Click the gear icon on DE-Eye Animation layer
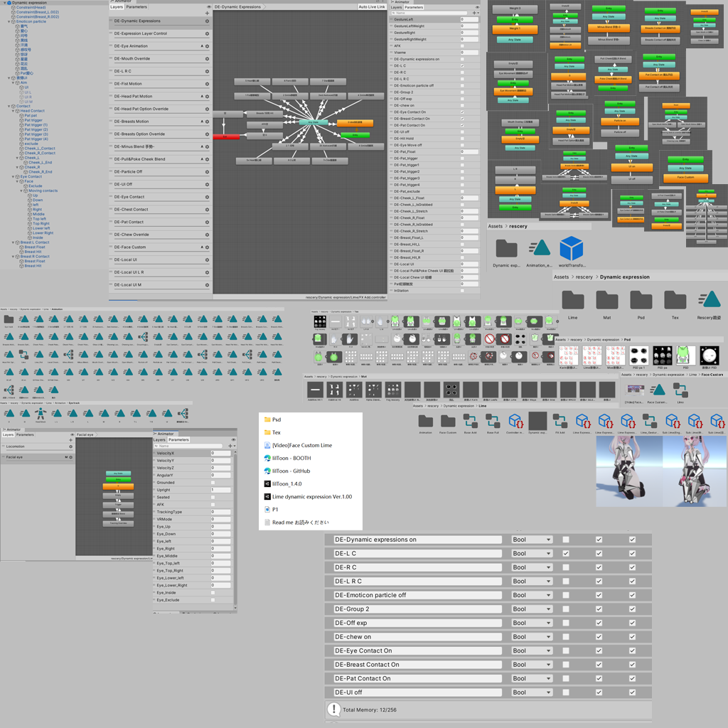This screenshot has height=728, width=728. point(208,46)
